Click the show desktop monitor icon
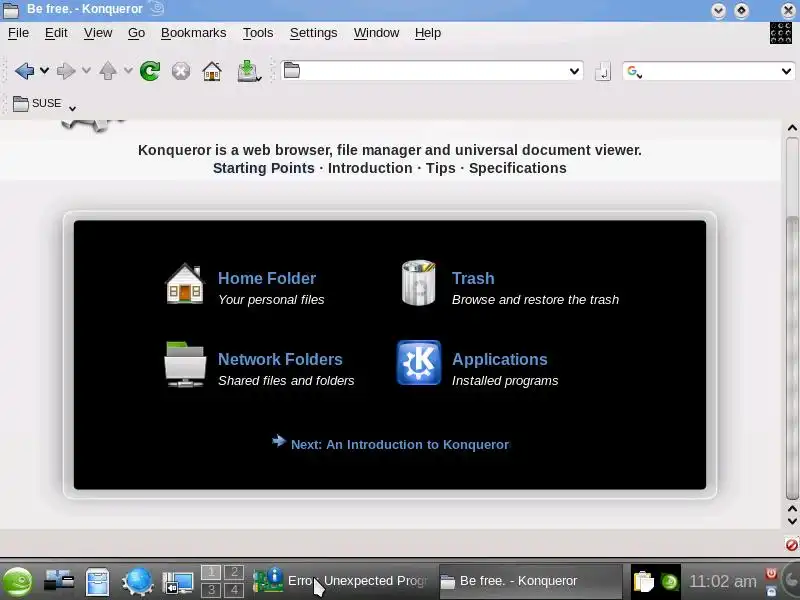Viewport: 800px width, 600px height. [x=178, y=582]
